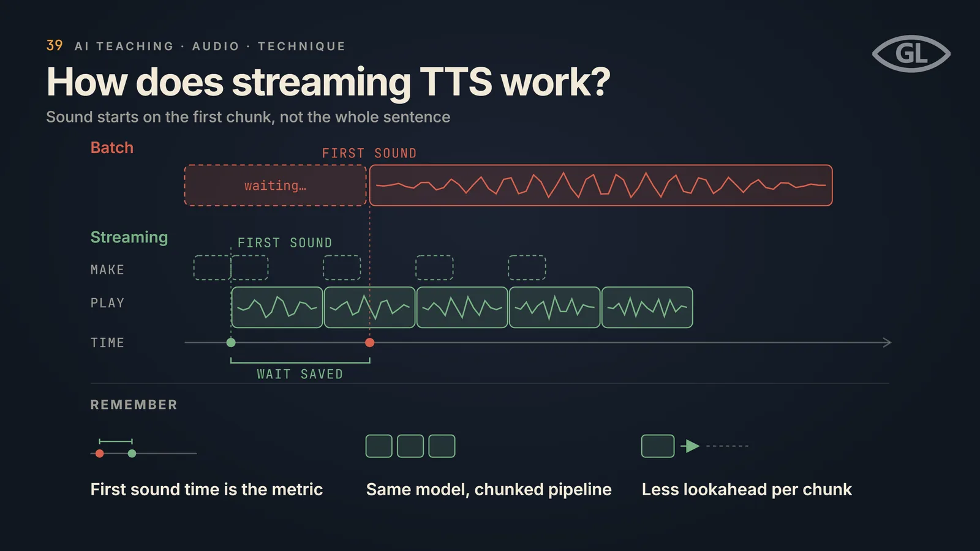Select the red batch waveform block
This screenshot has height=551, width=980.
601,186
